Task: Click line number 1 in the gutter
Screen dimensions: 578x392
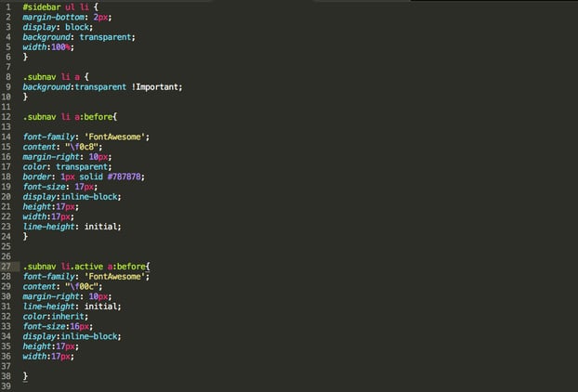Action: click(8, 7)
